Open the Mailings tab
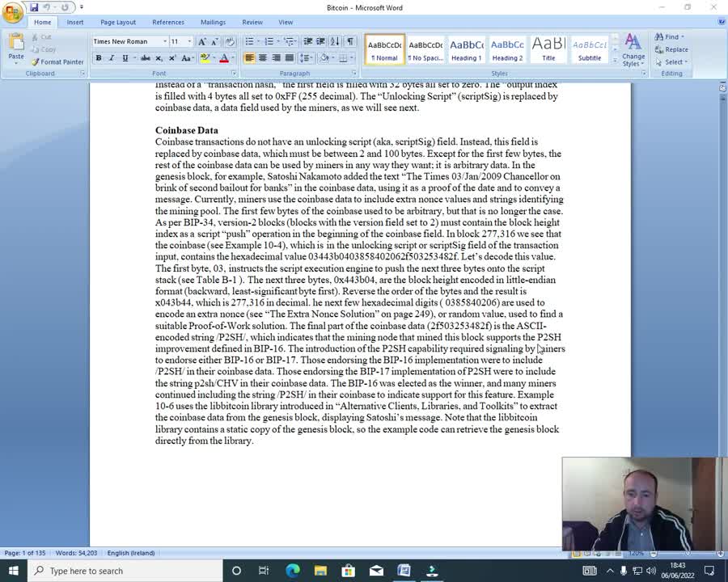 (x=213, y=22)
